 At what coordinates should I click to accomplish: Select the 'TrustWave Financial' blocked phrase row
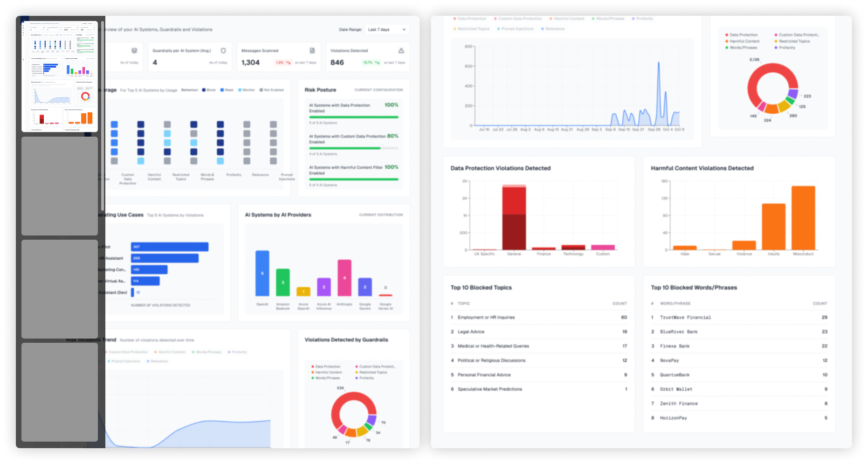click(739, 318)
